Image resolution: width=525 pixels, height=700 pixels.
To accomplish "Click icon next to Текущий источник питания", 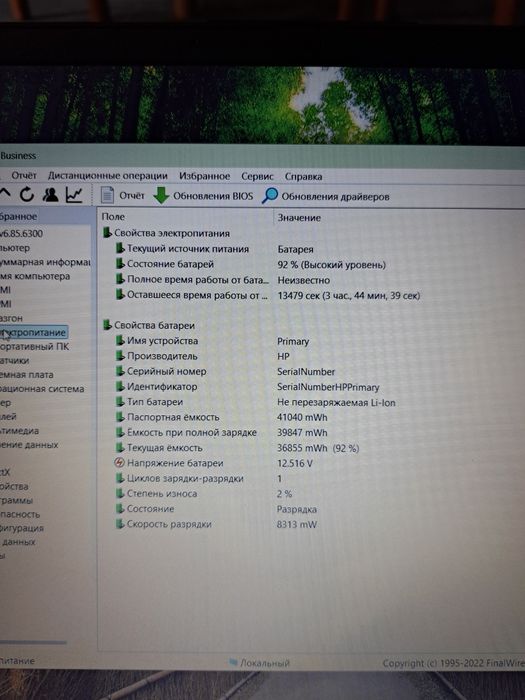I will coord(120,248).
